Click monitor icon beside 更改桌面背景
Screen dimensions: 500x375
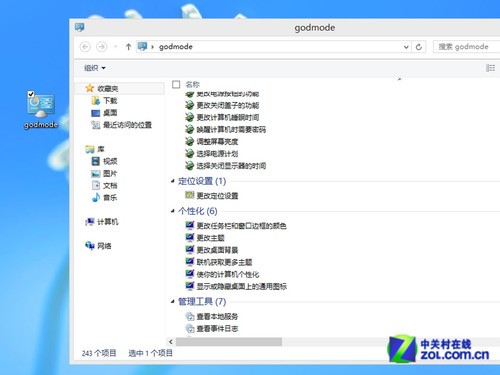click(x=190, y=250)
